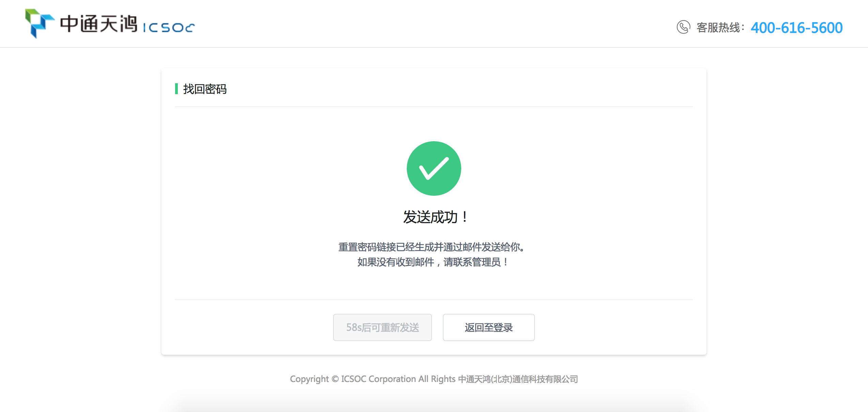
Task: Click the vertical green bar beside 找回密码
Action: point(175,88)
